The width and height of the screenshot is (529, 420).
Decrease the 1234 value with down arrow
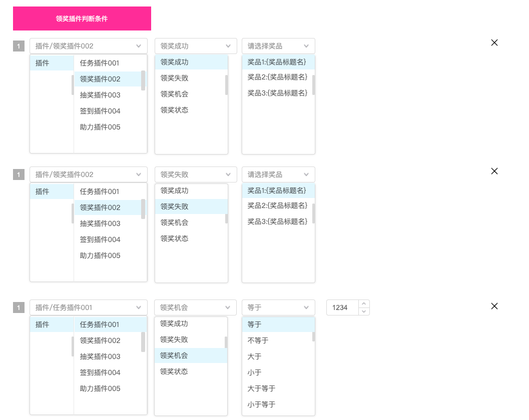pos(364,311)
